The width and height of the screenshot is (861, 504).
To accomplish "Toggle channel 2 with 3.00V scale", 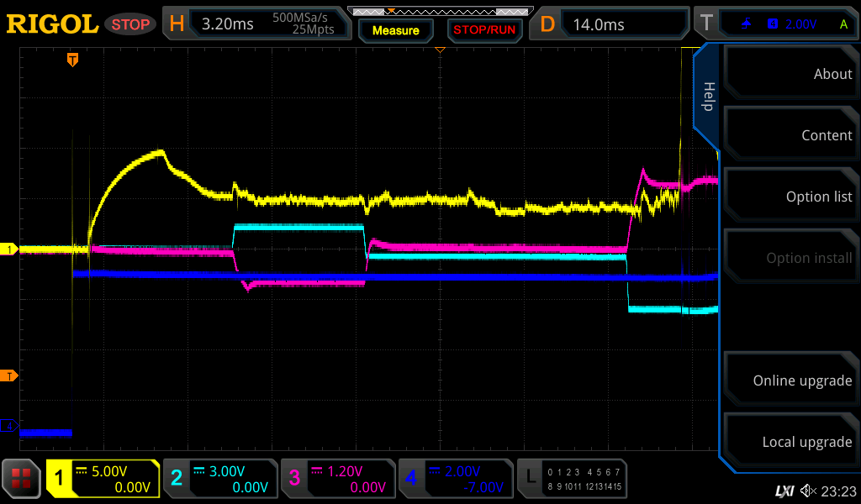I will tap(219, 479).
